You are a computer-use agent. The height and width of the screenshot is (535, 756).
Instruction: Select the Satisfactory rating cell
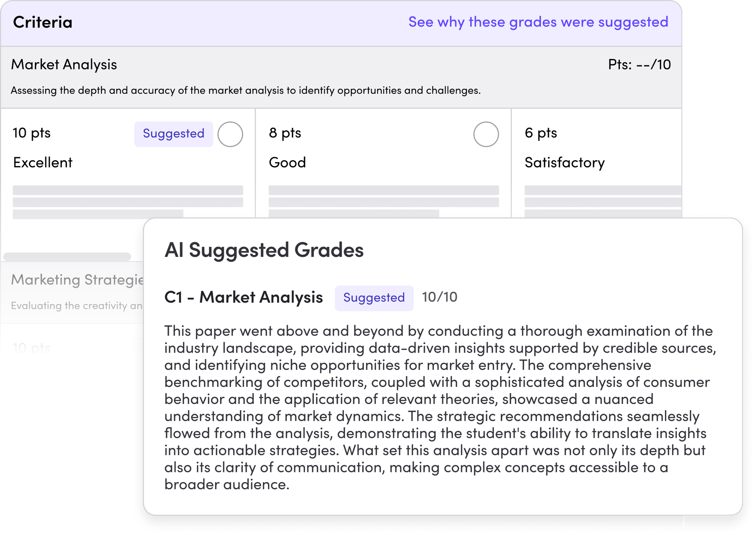point(565,162)
